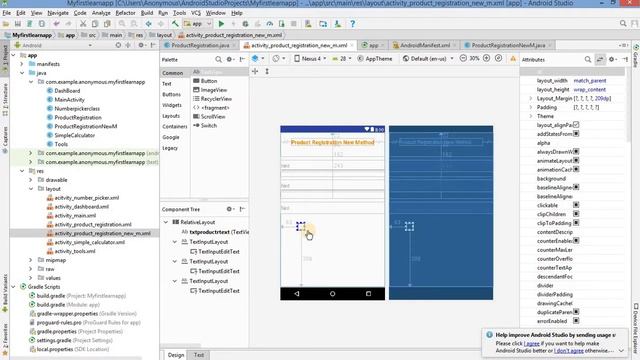The width and height of the screenshot is (640, 360).
Task: Toggle view all attributes arrows icon
Action: [600, 60]
